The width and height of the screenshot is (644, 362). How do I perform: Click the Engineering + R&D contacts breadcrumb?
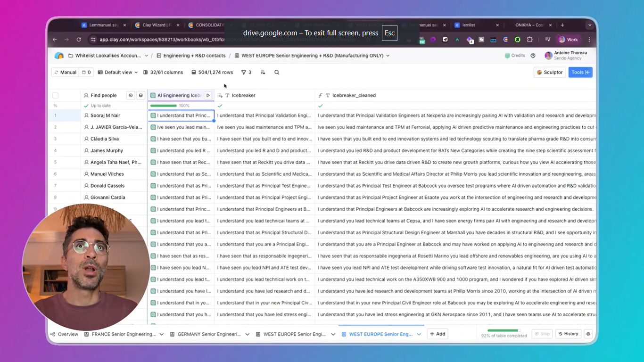(191, 56)
